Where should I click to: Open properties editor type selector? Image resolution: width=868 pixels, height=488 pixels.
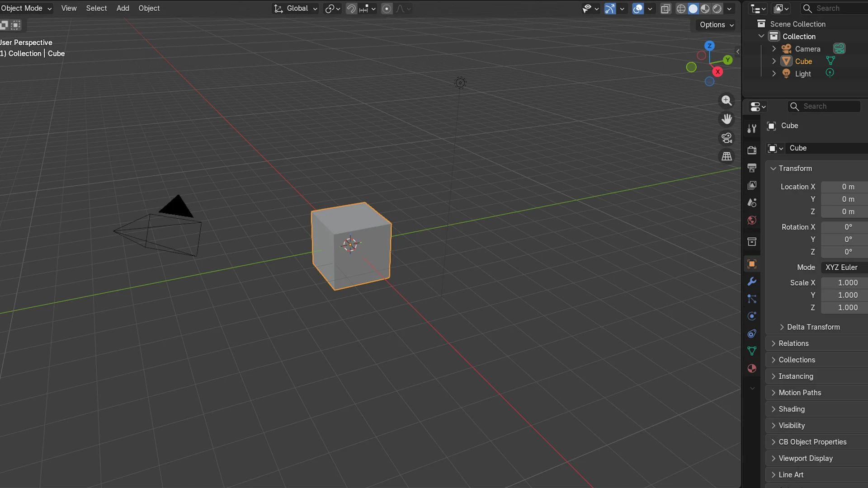click(758, 107)
